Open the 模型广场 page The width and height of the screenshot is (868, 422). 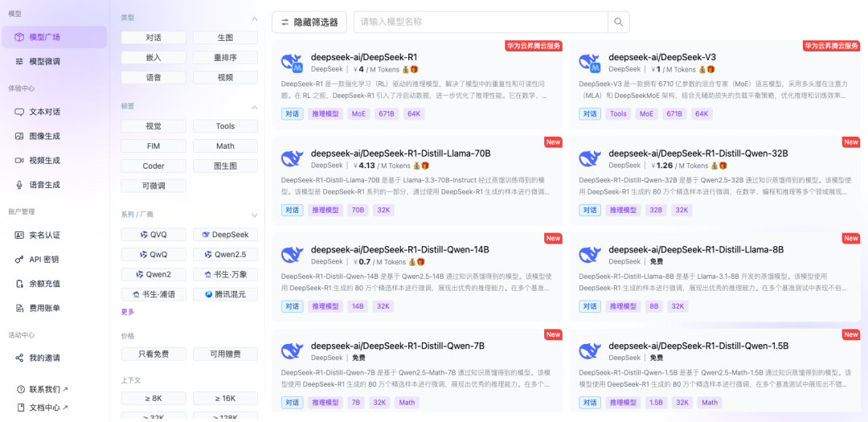(55, 37)
